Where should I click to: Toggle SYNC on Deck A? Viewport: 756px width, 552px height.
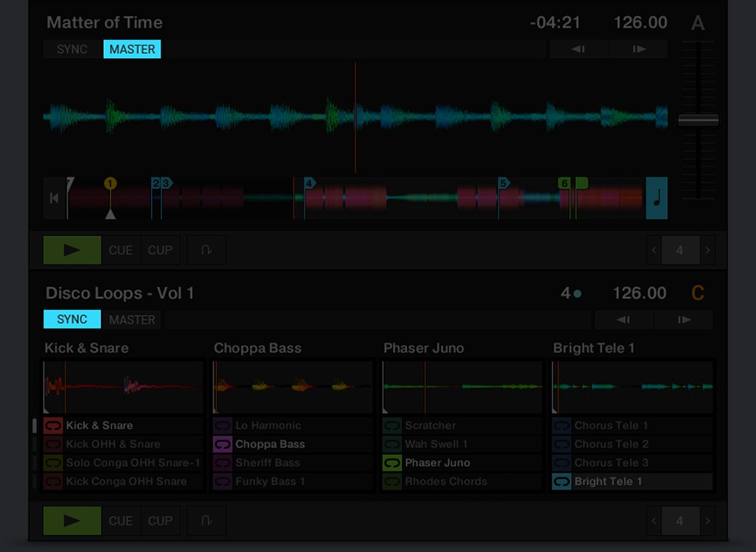(72, 49)
